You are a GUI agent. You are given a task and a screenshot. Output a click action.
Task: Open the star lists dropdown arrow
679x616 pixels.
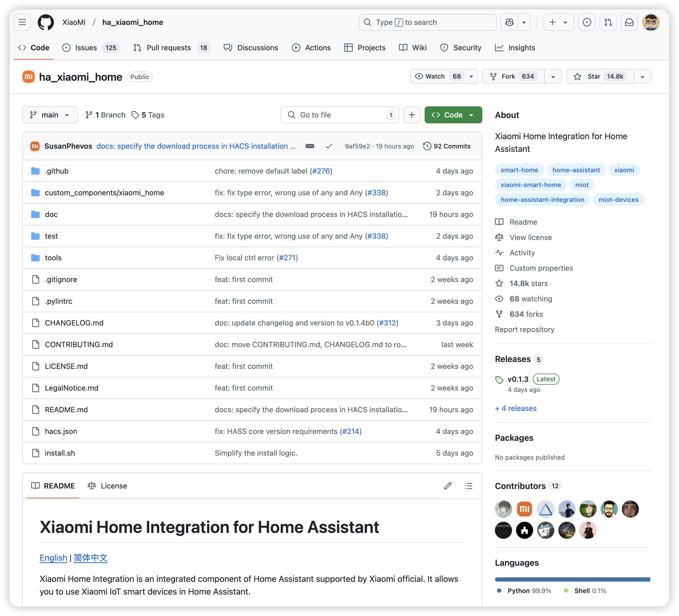(642, 76)
